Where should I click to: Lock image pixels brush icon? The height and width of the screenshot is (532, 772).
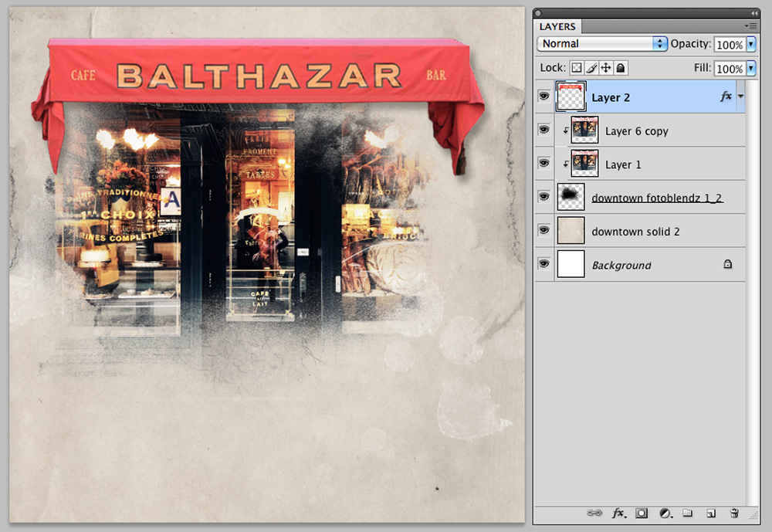591,68
